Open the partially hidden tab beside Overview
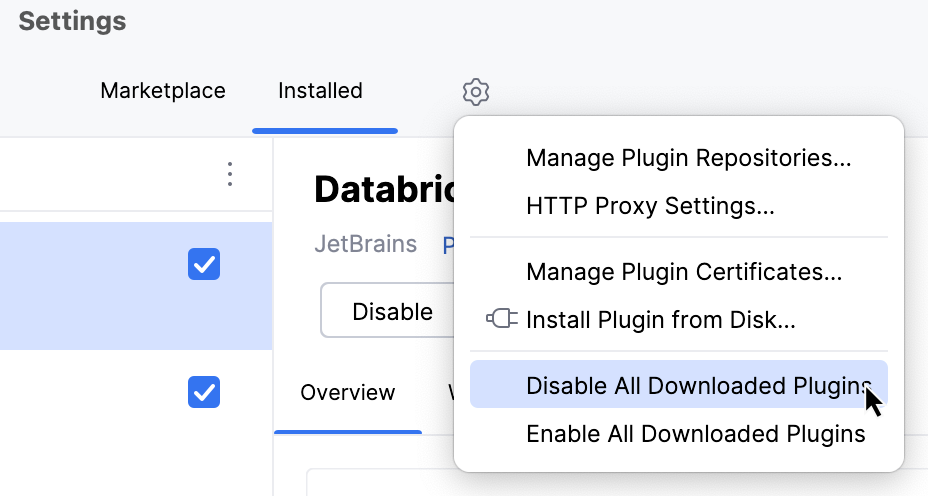Image resolution: width=928 pixels, height=496 pixels. [x=450, y=392]
